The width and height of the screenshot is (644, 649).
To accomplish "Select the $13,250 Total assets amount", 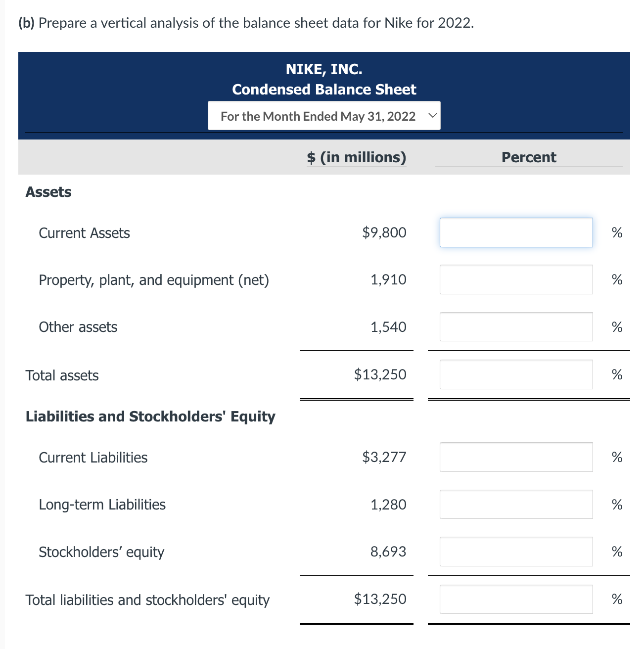I will 380,374.
